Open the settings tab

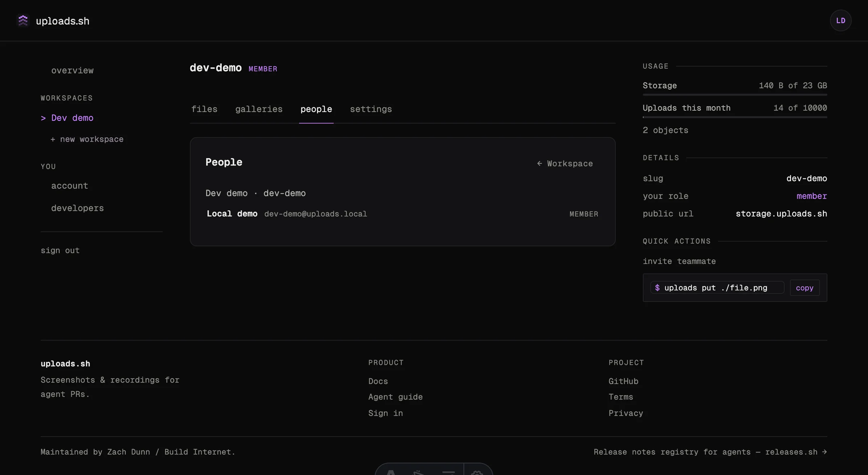point(371,109)
